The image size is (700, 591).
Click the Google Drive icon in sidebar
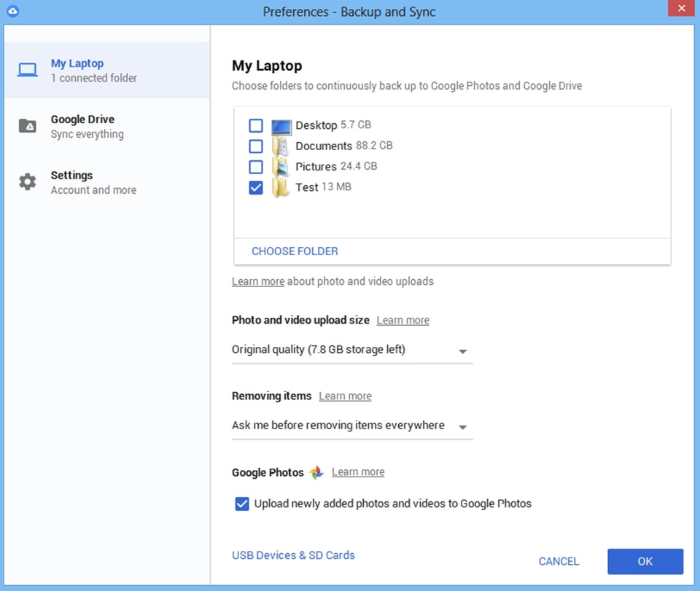[x=27, y=125]
